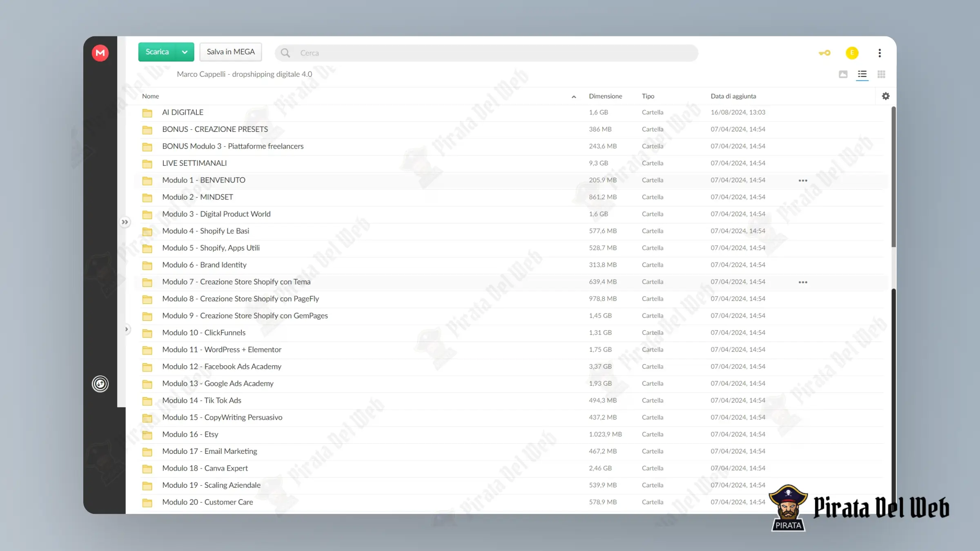Focus the Cerca search field

486,53
